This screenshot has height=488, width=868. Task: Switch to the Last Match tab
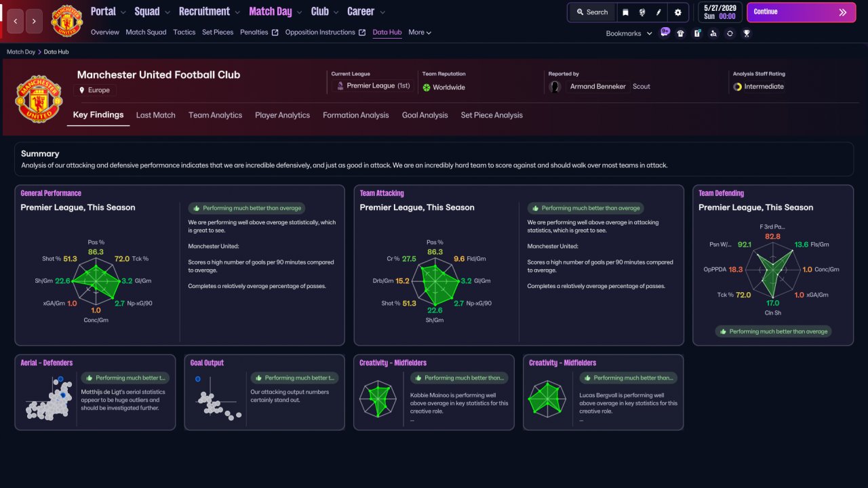156,115
